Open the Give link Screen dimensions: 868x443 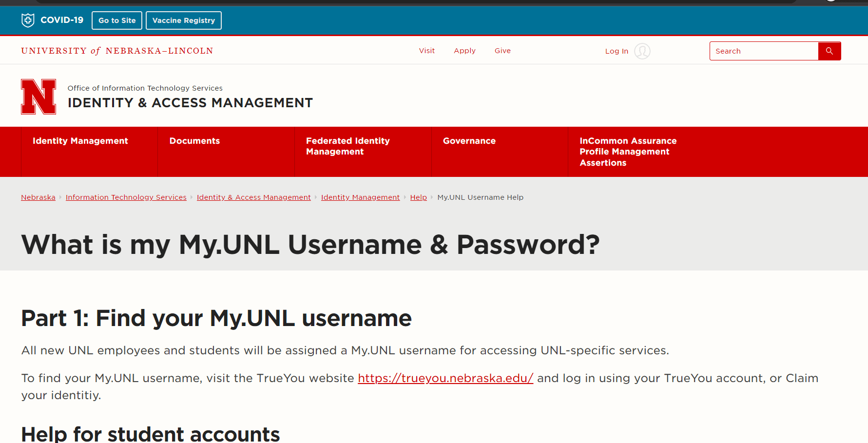tap(502, 51)
